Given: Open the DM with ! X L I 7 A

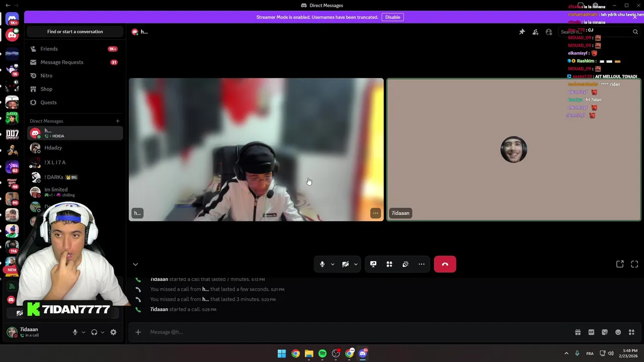Looking at the screenshot, I should (x=74, y=162).
